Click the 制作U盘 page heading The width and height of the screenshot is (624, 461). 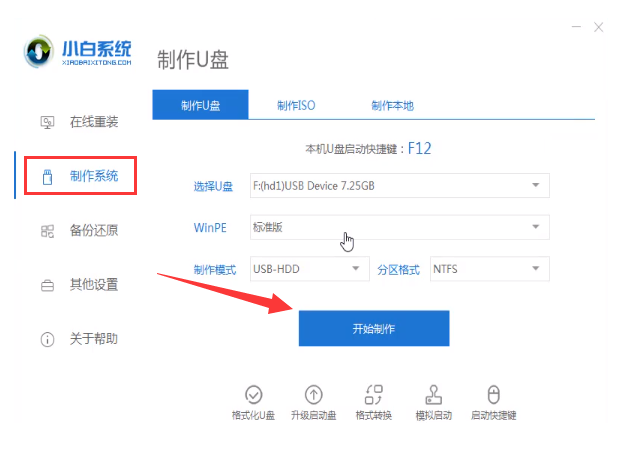[x=193, y=60]
